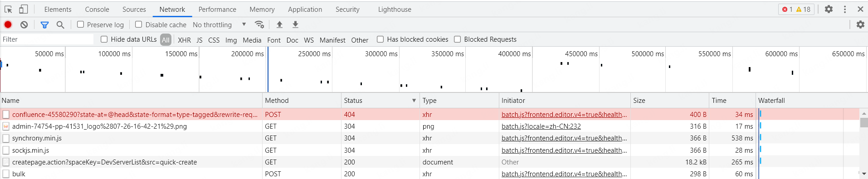Open the Memory tab
The width and height of the screenshot is (868, 179).
(262, 9)
